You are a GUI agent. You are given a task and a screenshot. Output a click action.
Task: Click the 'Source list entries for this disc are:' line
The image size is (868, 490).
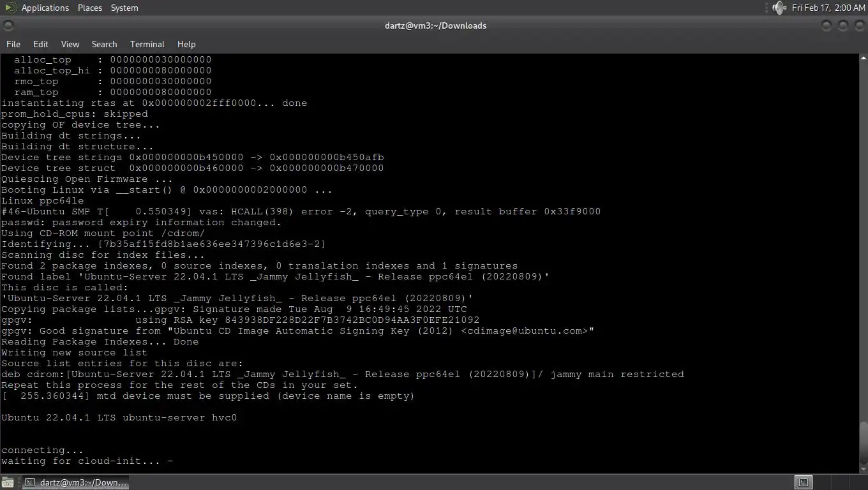tap(122, 363)
